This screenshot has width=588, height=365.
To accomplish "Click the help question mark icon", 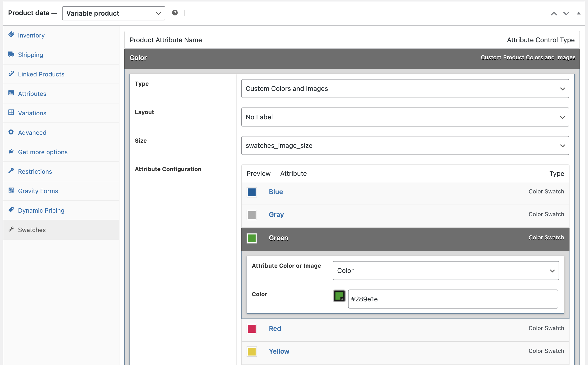I will click(175, 13).
